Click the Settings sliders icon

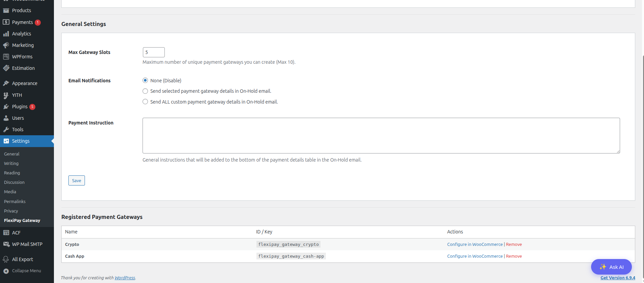point(6,141)
